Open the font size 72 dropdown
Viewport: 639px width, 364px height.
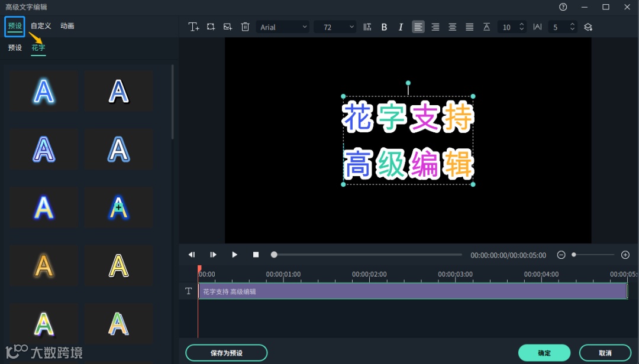(x=335, y=27)
